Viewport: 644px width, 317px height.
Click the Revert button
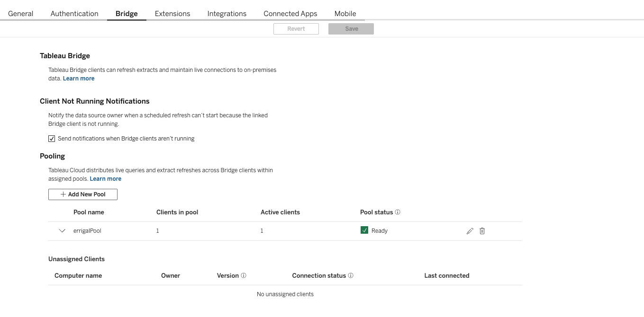(296, 29)
